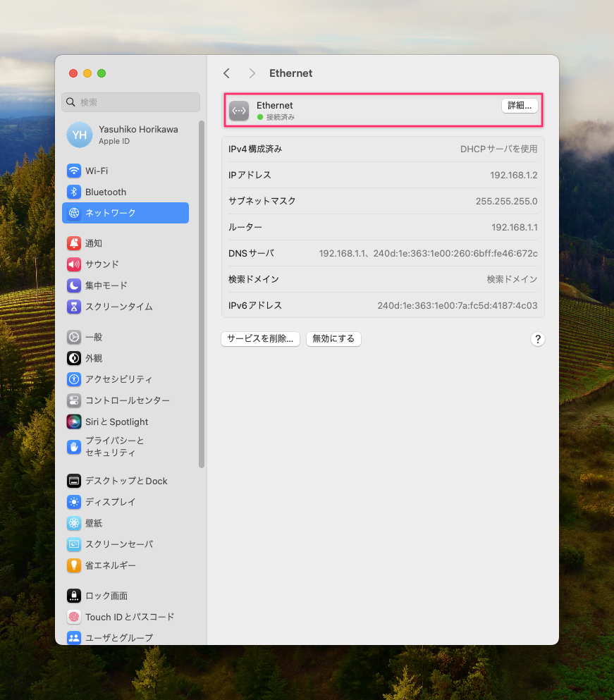This screenshot has width=614, height=700.
Task: Open 詳細... Ethernet details button
Action: 520,105
